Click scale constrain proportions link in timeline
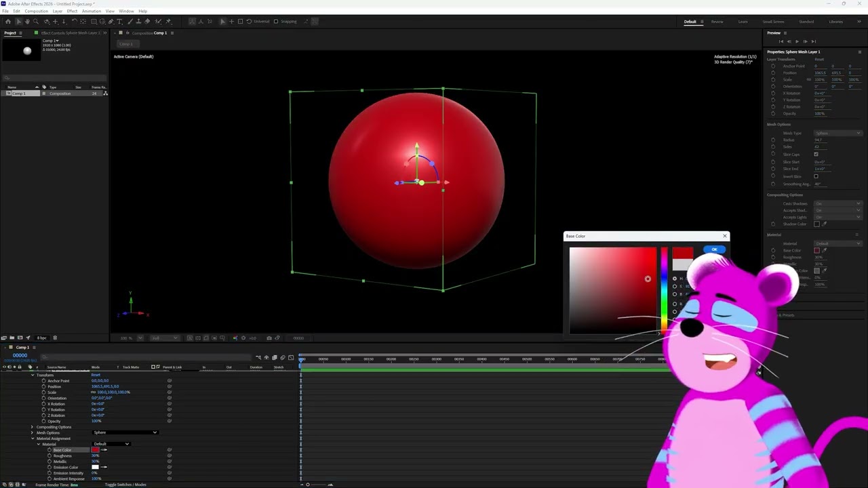 (93, 392)
